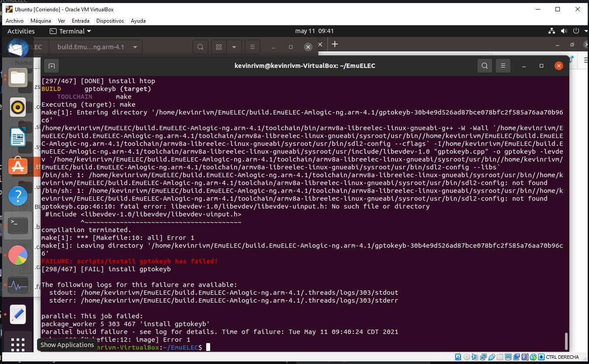Launch Rhythmbox music player from dock

(18, 108)
